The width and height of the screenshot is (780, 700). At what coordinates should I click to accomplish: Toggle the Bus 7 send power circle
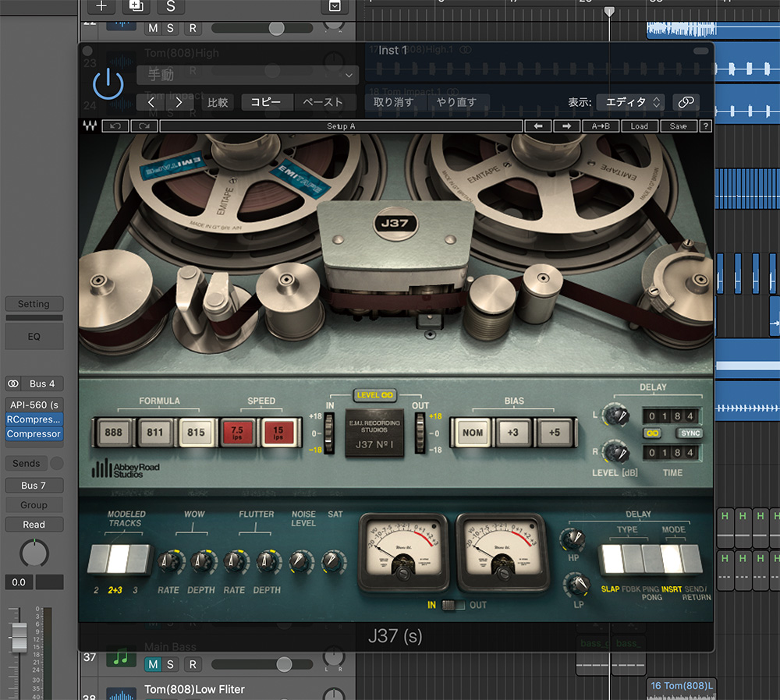57,463
